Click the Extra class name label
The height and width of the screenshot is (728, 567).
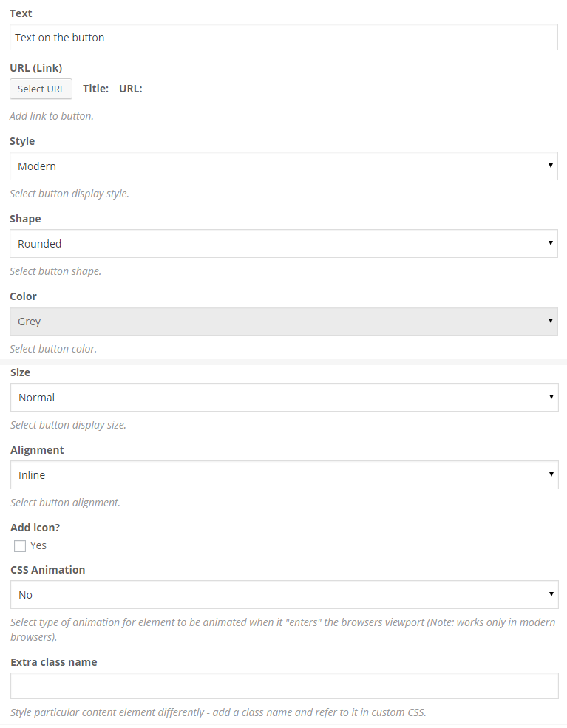coord(53,662)
